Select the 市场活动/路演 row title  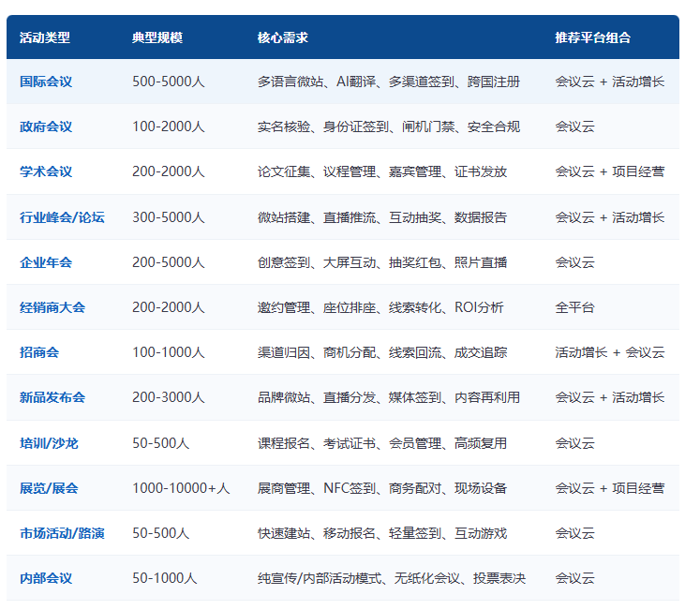(x=62, y=533)
